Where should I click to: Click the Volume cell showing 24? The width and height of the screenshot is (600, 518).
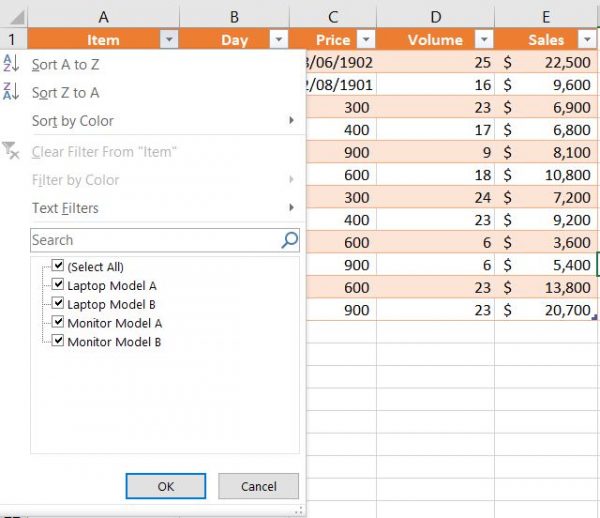click(435, 197)
